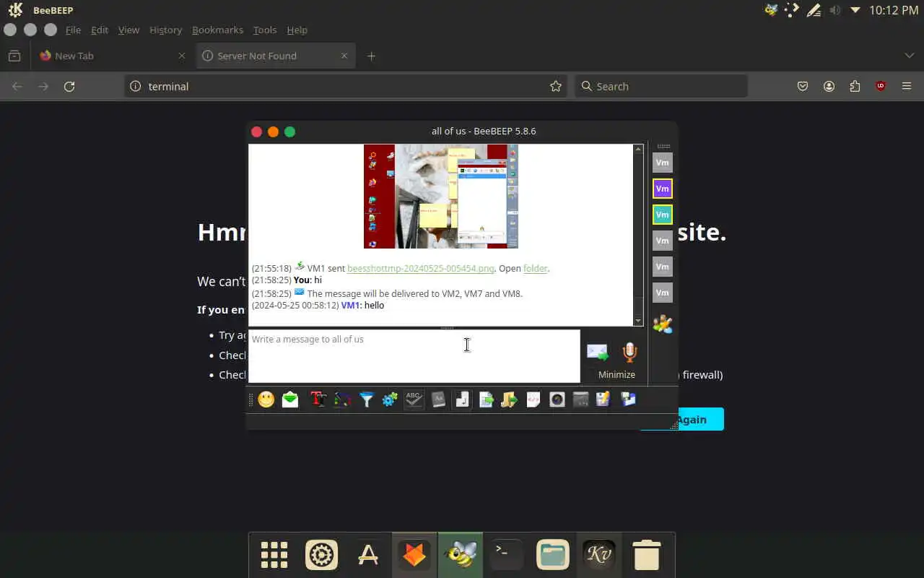Screen dimensions: 924x578
Task: Send the message with the envelope arrow button
Action: pos(598,352)
